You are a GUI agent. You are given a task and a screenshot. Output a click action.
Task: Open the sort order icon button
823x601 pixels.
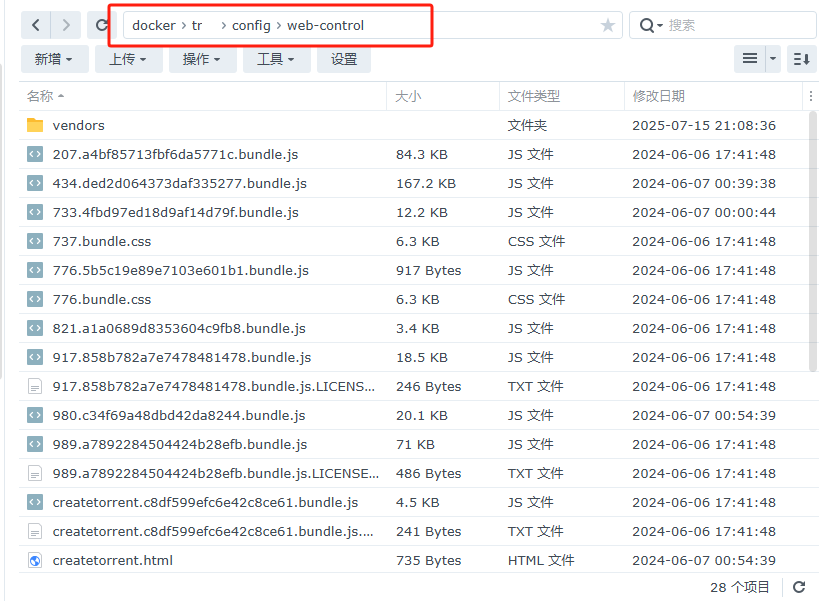point(801,59)
